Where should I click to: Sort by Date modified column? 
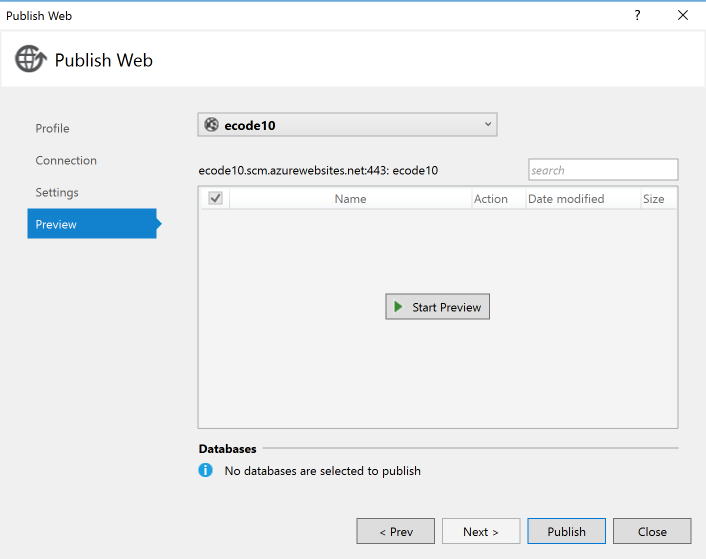click(x=566, y=199)
